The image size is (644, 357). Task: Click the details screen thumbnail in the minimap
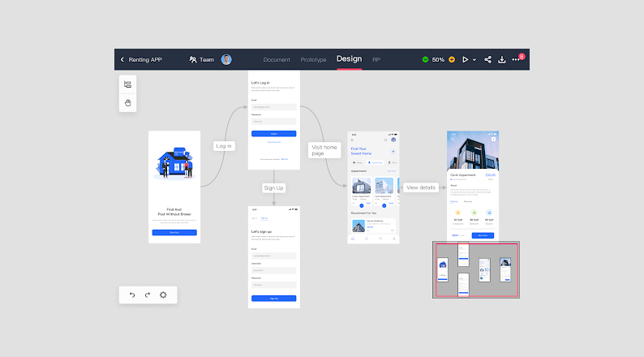[x=505, y=269]
